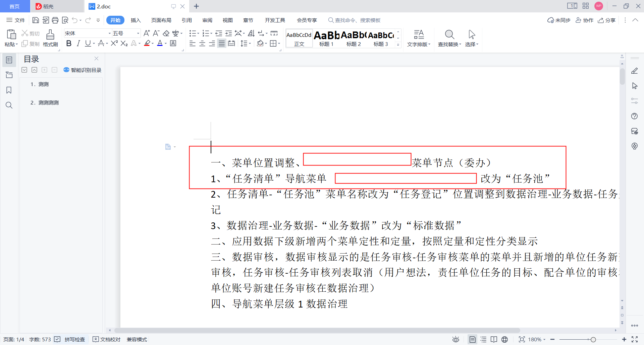Screen dimensions: 644x345
Task: Collapse the ribbon with the chevron
Action: coord(635,20)
